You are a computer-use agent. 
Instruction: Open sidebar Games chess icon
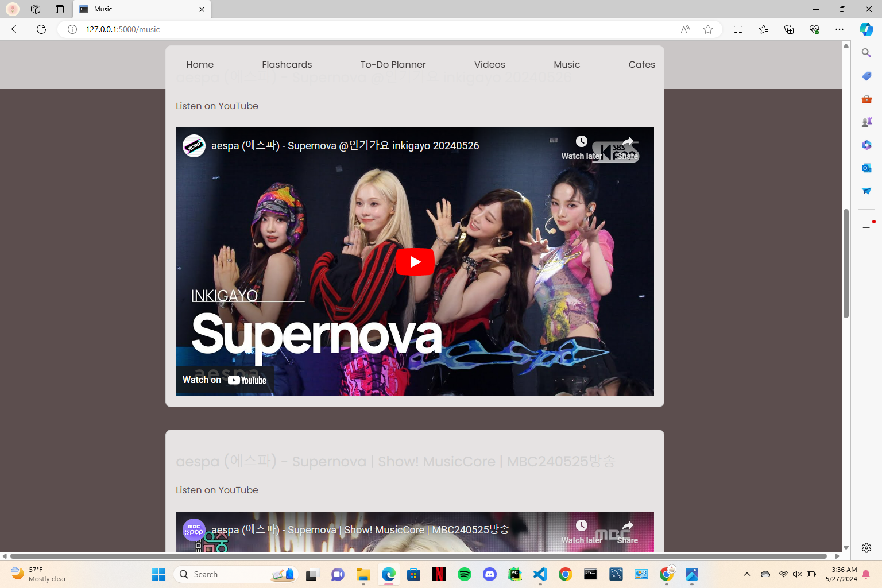866,122
